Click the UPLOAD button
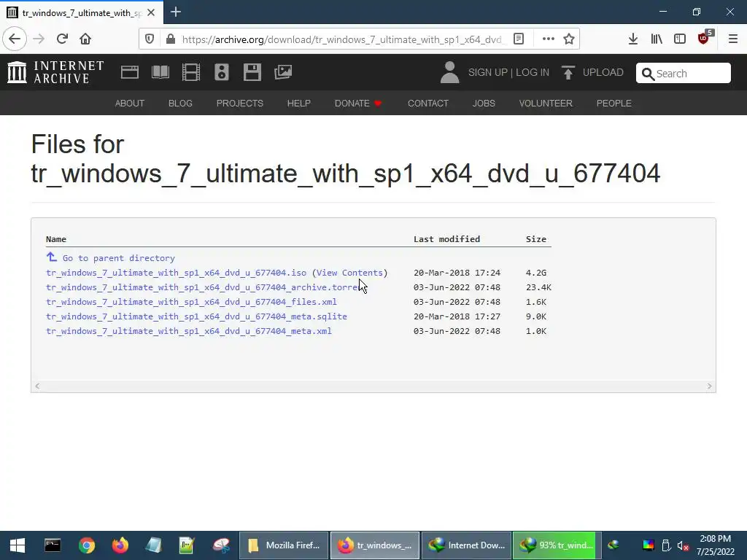Viewport: 747px width, 560px height. tap(592, 72)
